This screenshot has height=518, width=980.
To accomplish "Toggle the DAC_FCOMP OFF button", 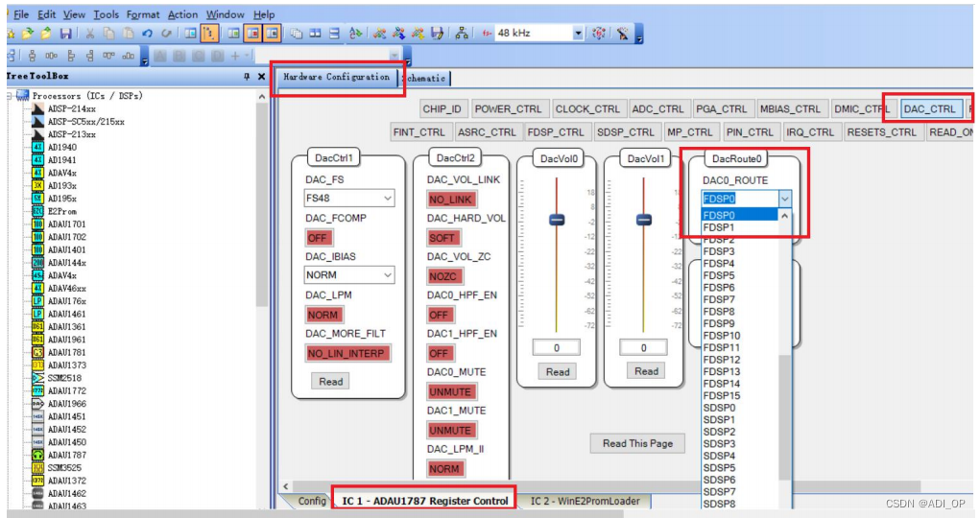I will pyautogui.click(x=318, y=238).
